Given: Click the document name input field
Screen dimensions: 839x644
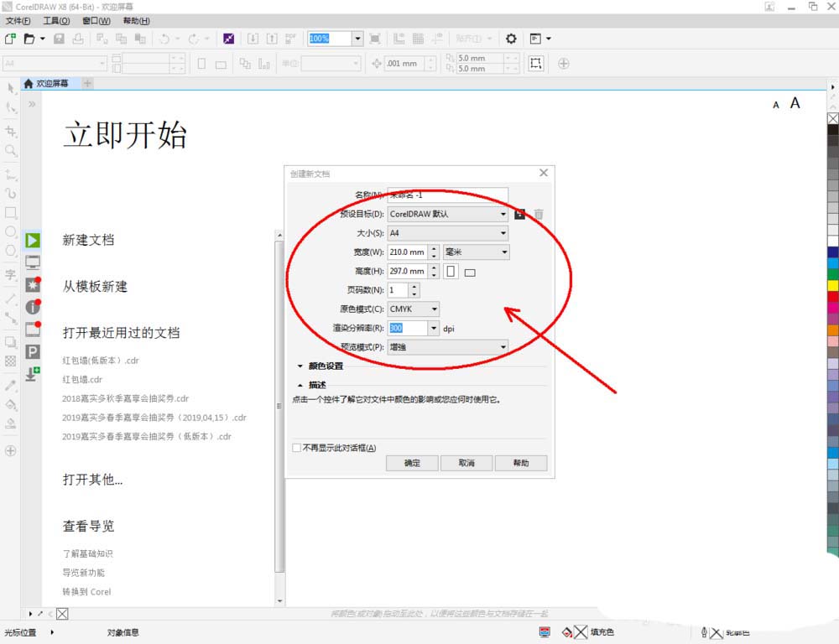Looking at the screenshot, I should tap(448, 195).
